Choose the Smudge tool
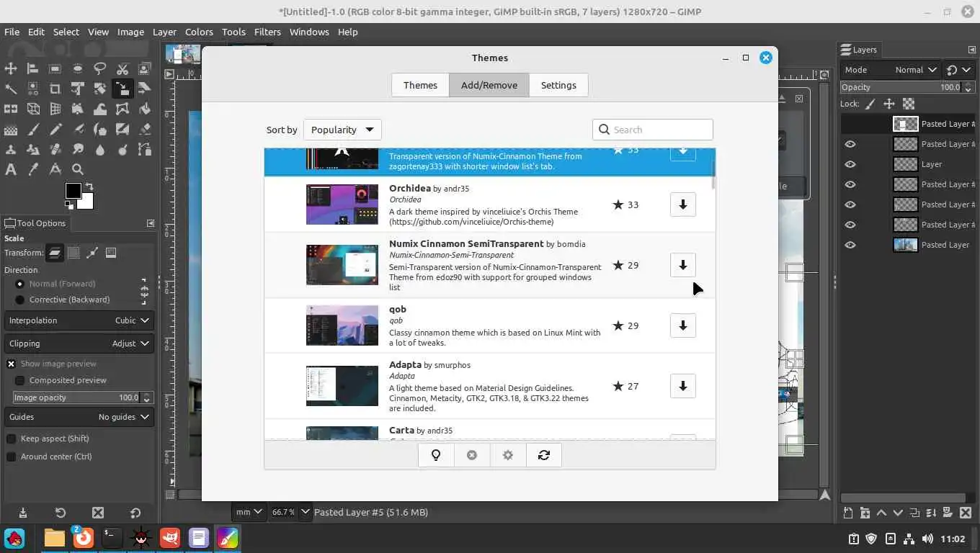 77,150
